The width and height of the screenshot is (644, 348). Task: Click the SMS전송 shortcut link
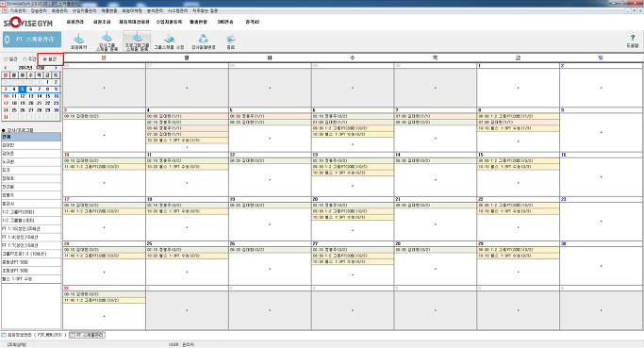click(x=225, y=22)
